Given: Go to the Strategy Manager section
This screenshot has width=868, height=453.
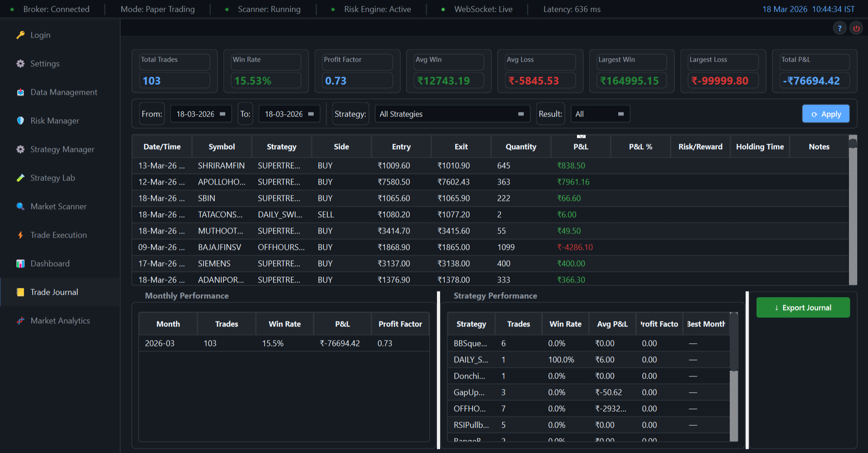Looking at the screenshot, I should coord(62,149).
